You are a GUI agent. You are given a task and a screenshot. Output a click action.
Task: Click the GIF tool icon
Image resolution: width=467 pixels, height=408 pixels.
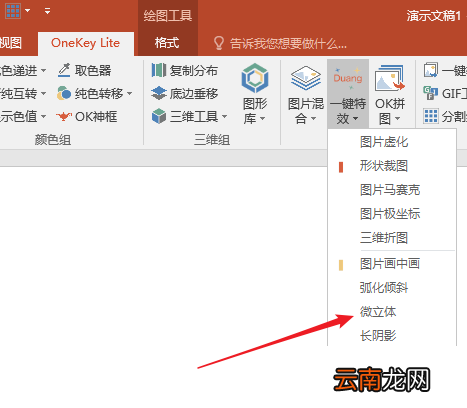430,93
